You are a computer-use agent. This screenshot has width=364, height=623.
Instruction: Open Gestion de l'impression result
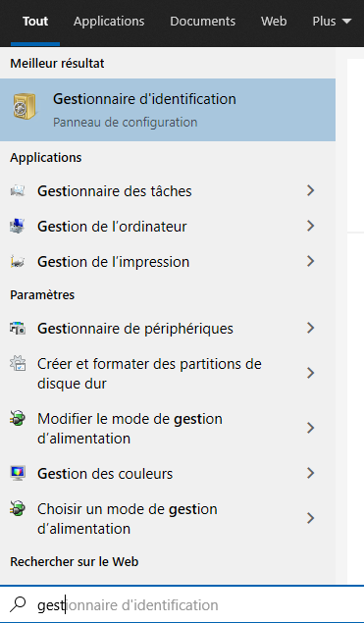pos(168,261)
